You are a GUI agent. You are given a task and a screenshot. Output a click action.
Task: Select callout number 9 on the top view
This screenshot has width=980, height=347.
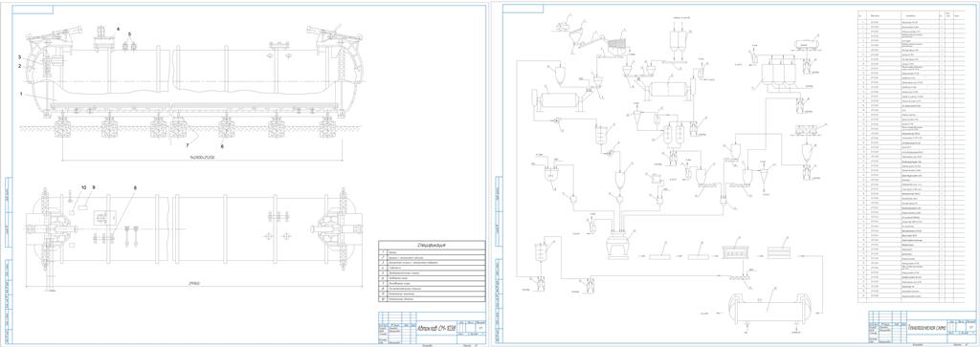pyautogui.click(x=94, y=187)
